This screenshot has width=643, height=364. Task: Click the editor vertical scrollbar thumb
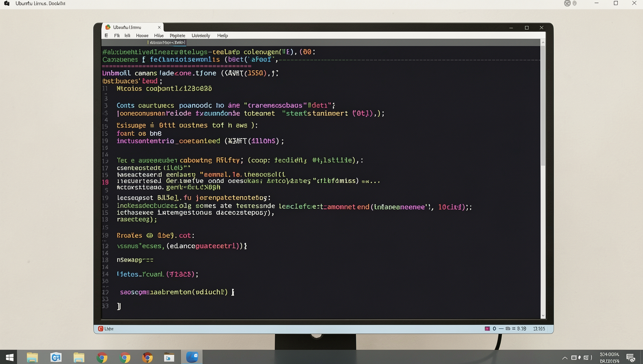543,105
